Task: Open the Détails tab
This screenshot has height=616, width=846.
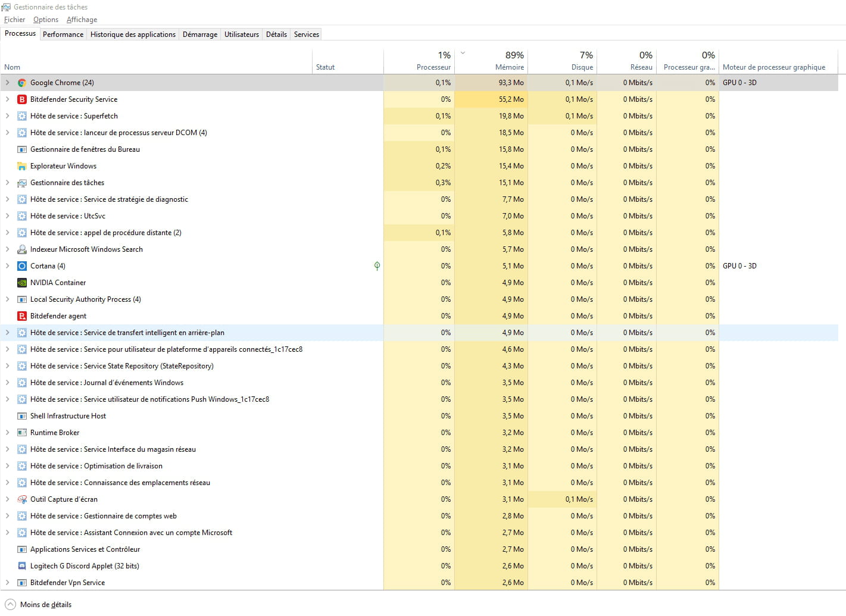Action: (x=276, y=35)
